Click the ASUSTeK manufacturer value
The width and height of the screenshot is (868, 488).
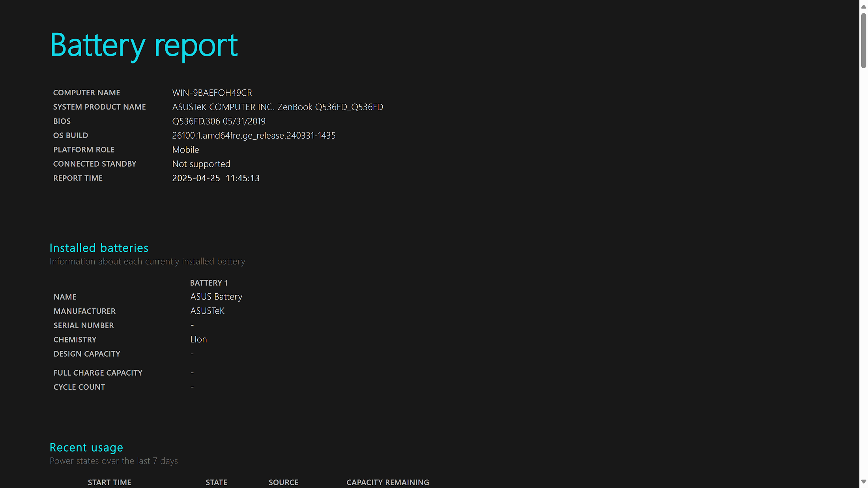[207, 311]
